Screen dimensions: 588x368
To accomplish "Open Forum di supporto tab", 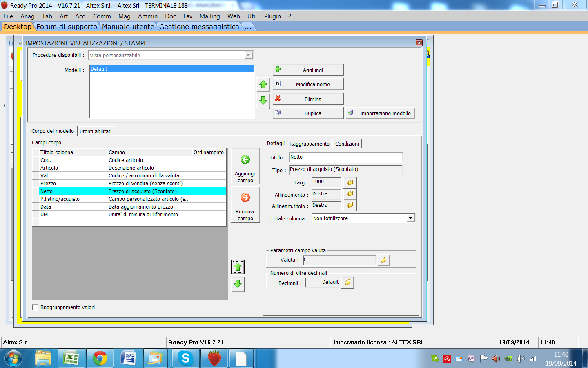I will [67, 27].
